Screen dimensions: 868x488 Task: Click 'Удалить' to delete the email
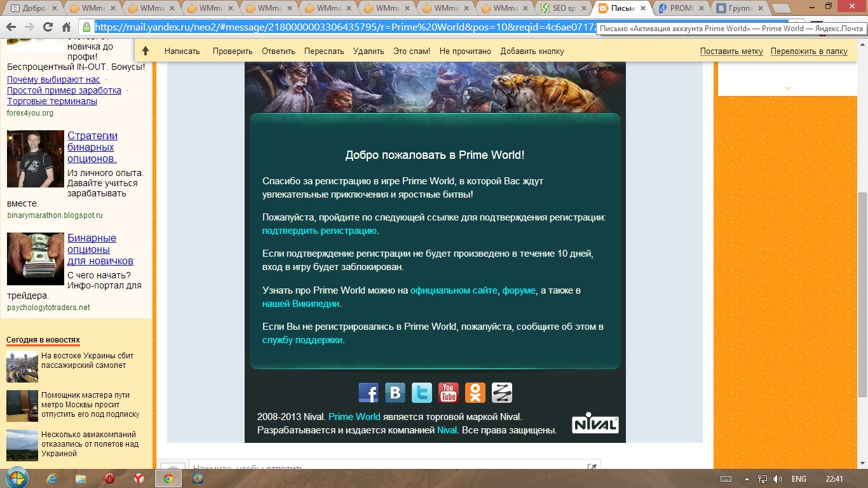click(369, 51)
